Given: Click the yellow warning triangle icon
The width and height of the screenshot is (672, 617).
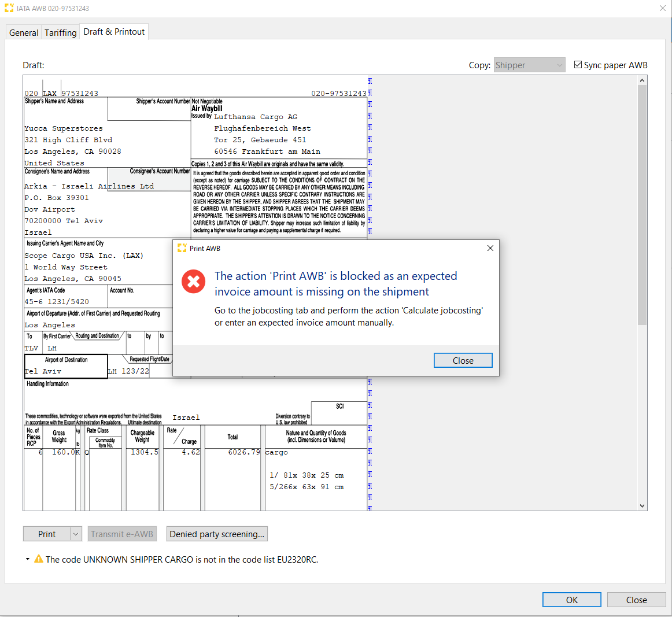Looking at the screenshot, I should pyautogui.click(x=38, y=559).
